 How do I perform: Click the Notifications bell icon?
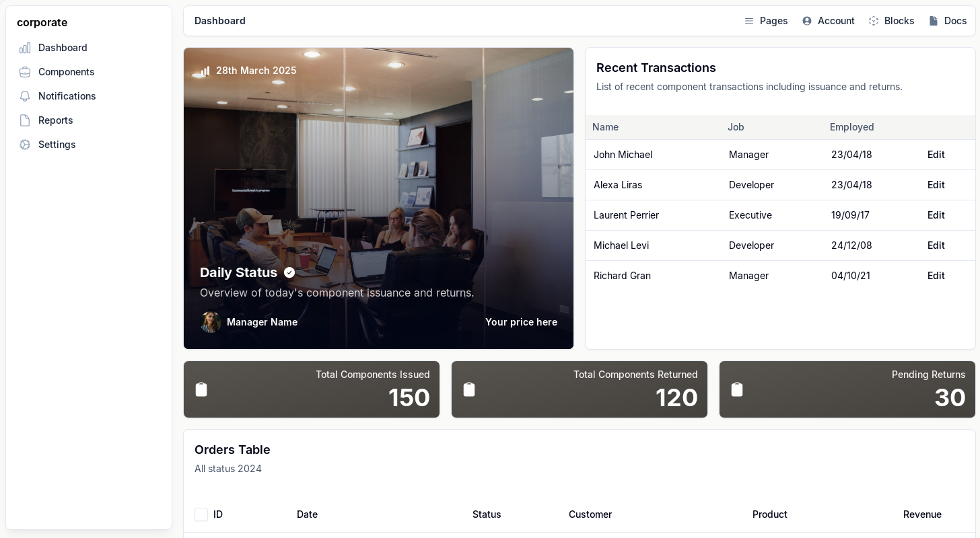click(25, 96)
